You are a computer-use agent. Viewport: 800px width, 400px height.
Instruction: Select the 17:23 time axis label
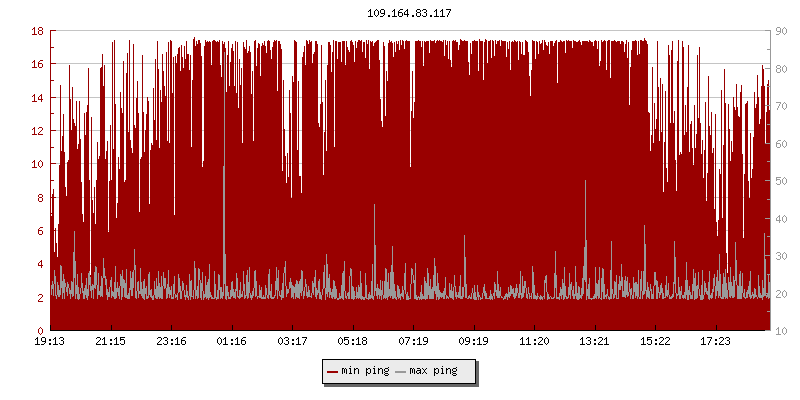click(x=716, y=342)
